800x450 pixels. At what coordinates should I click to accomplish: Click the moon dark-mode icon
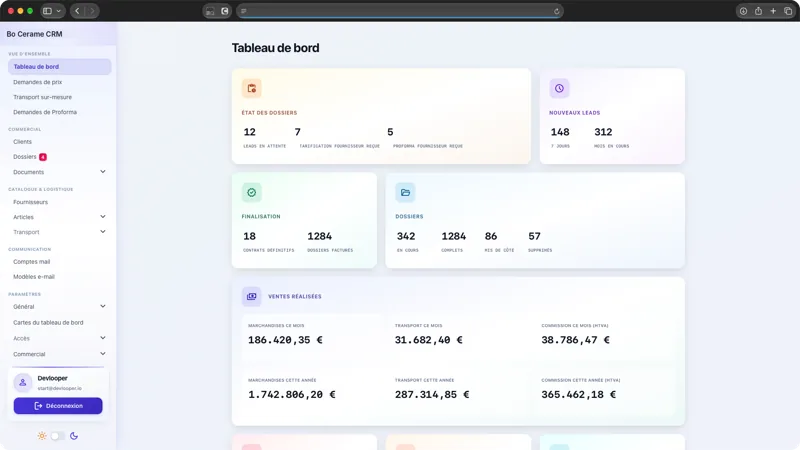(74, 436)
